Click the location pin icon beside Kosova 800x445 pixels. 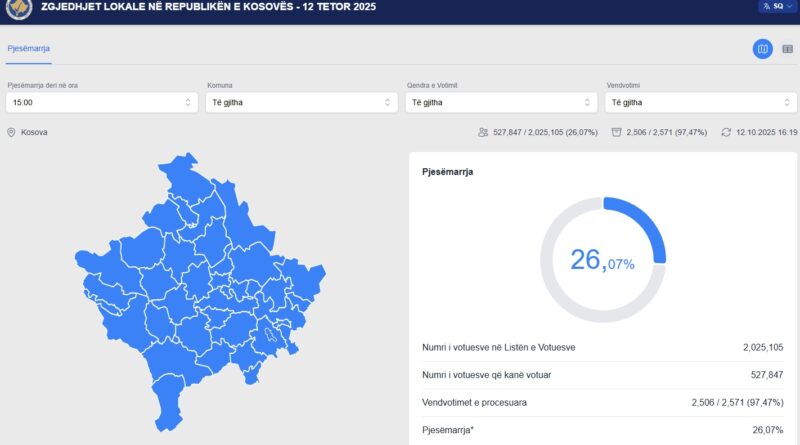(11, 132)
